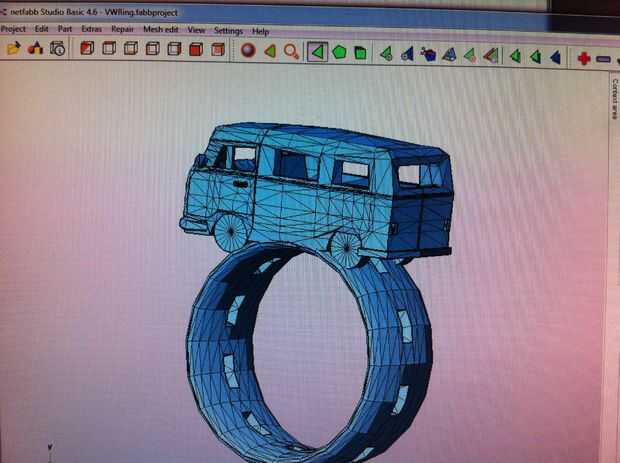
Task: Click the dark blue triangle icon
Action: click(x=556, y=58)
